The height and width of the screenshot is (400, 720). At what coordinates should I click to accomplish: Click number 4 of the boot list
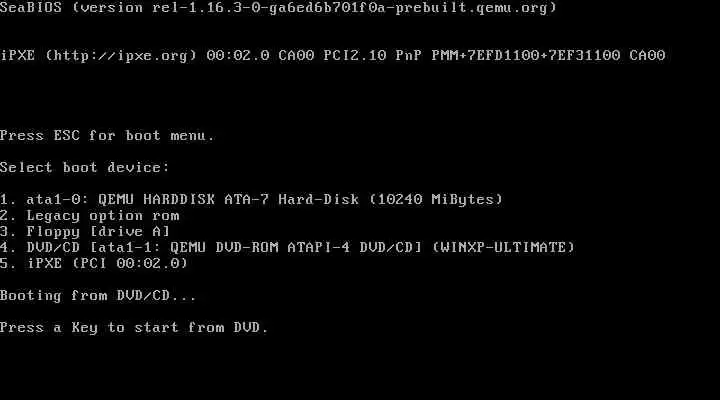pos(7,248)
